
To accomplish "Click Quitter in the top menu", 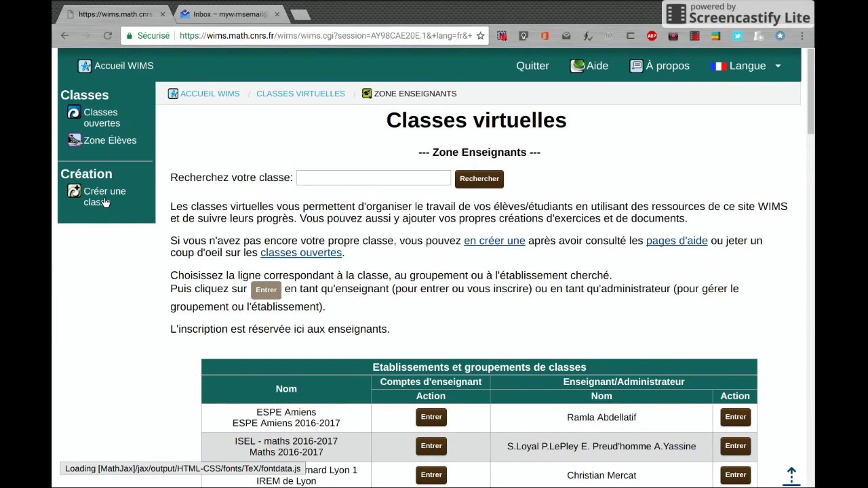I will [x=532, y=66].
